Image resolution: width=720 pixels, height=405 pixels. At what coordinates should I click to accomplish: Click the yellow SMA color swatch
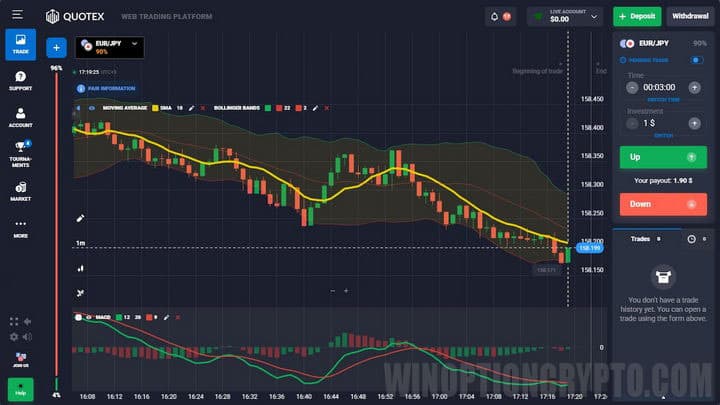click(x=156, y=107)
